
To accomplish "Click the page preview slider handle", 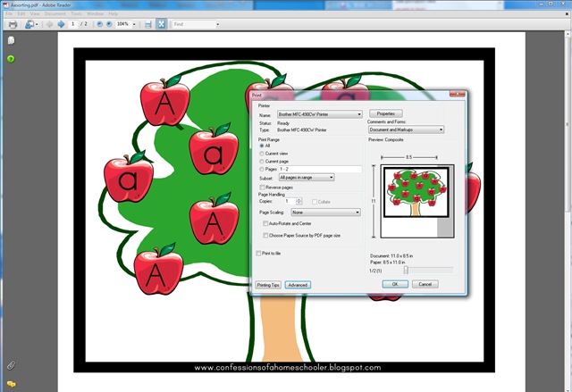I will 406,270.
